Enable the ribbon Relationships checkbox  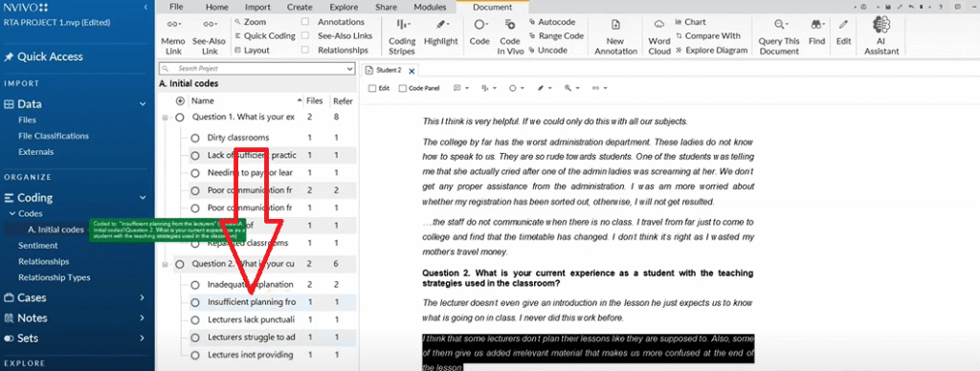(305, 51)
